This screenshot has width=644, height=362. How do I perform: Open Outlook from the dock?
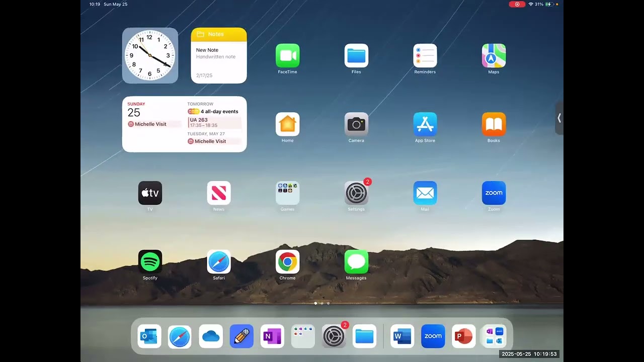(149, 336)
